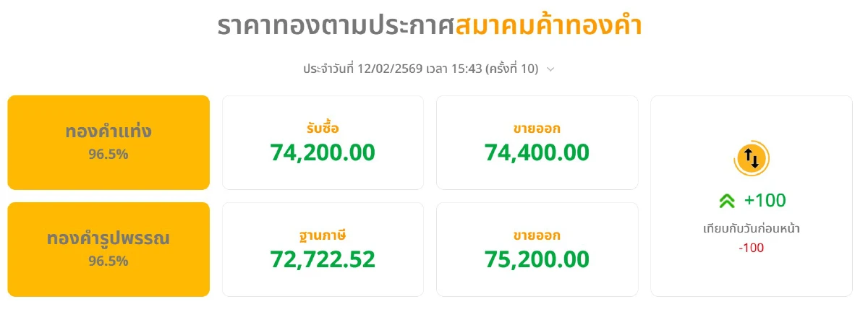Select the ทองคำแท่ง heading in yellow card
Viewport: 868px width, 312px height.
[x=109, y=132]
